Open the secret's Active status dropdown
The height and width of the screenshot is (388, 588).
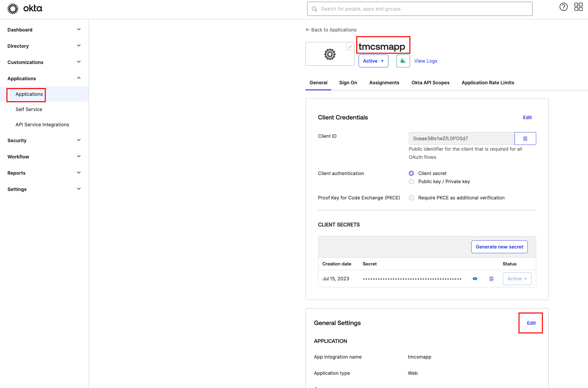tap(517, 279)
